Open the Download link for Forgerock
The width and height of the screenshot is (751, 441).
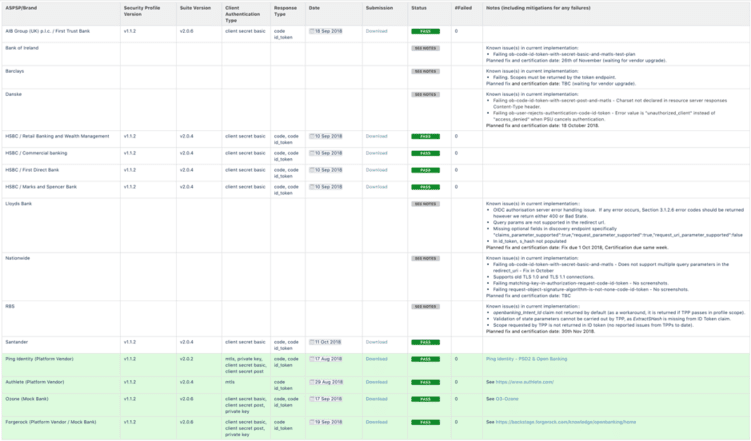coord(376,422)
